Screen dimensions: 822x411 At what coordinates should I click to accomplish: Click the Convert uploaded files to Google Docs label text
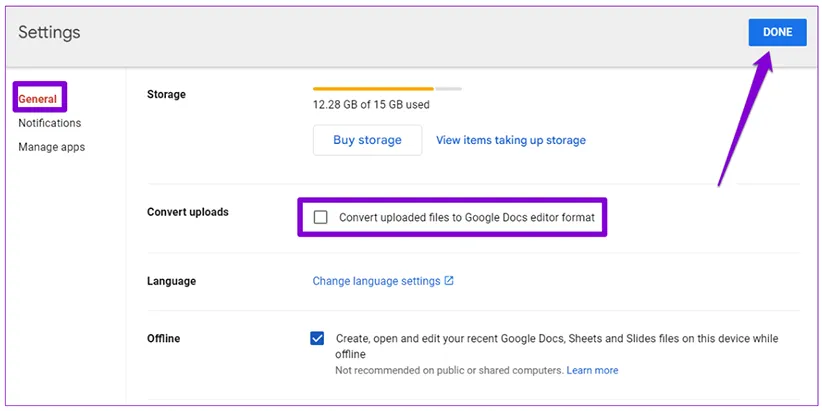click(466, 216)
